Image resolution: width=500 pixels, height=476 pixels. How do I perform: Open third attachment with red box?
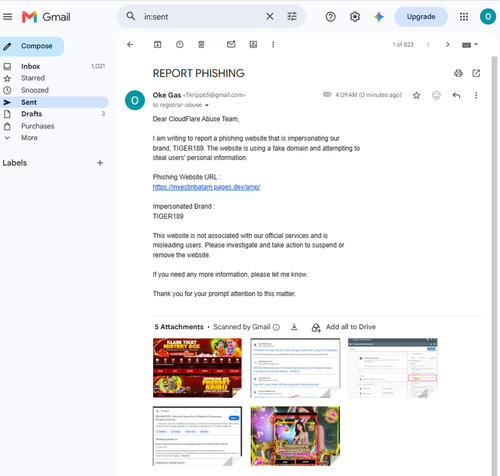(393, 368)
